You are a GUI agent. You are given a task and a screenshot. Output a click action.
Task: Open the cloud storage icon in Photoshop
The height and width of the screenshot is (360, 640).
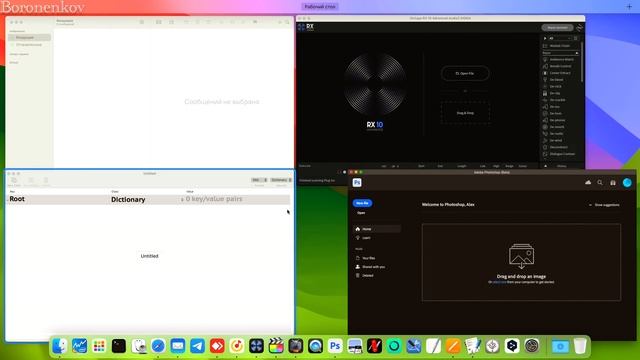588,182
